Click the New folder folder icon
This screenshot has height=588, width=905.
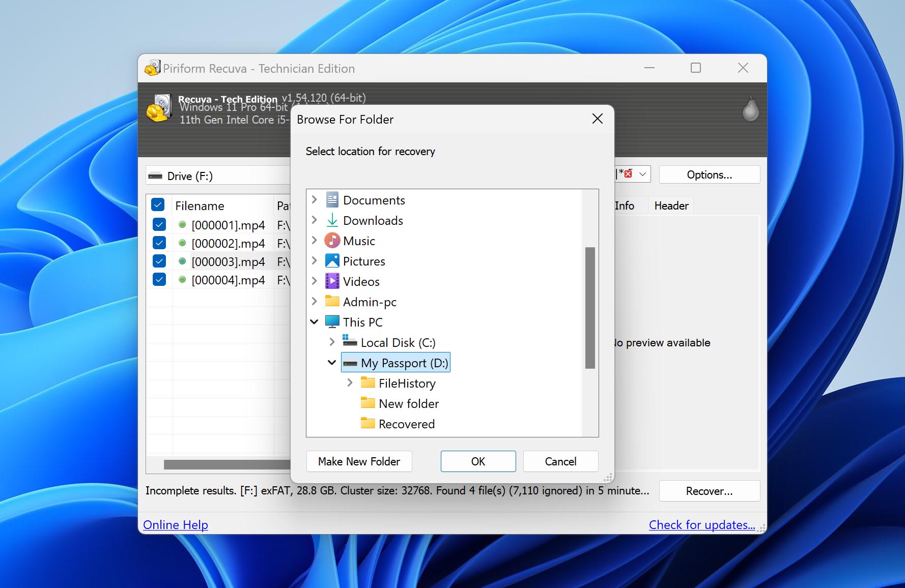tap(367, 402)
